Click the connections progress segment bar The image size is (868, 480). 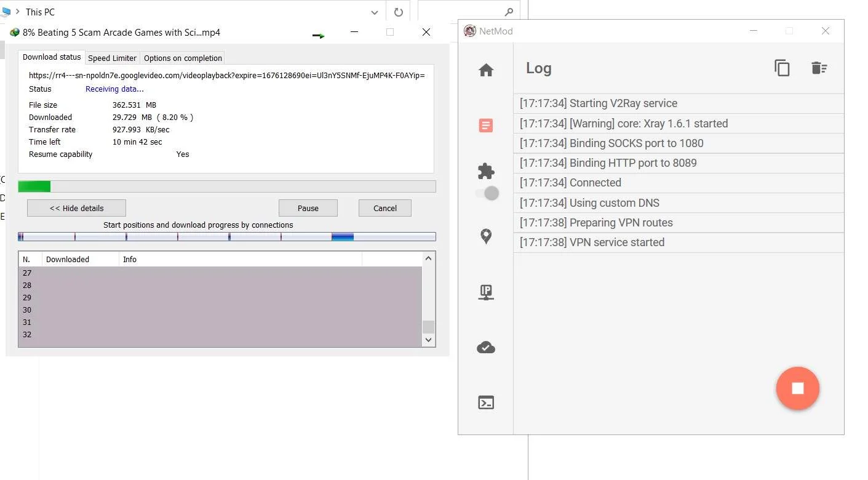[x=227, y=236]
